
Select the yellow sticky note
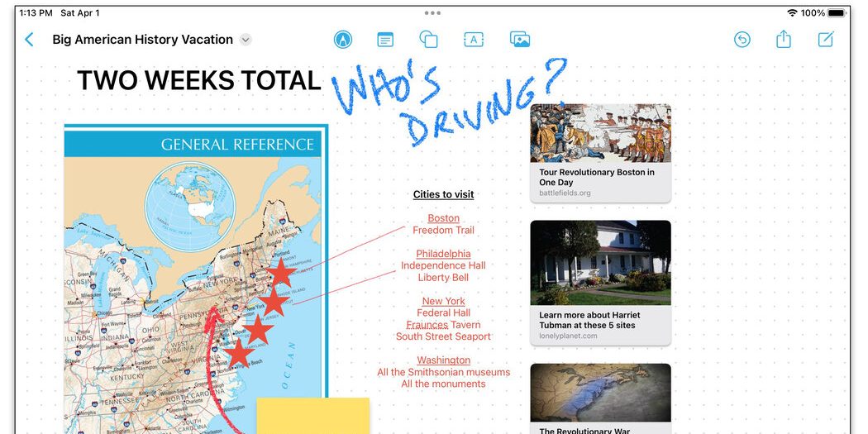(x=312, y=416)
